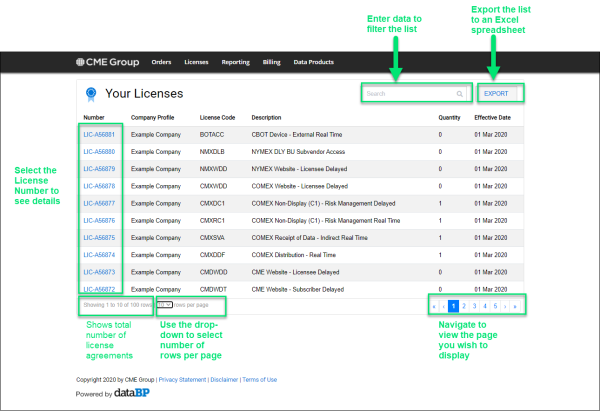Click the dataBP logo in footer

click(x=116, y=394)
